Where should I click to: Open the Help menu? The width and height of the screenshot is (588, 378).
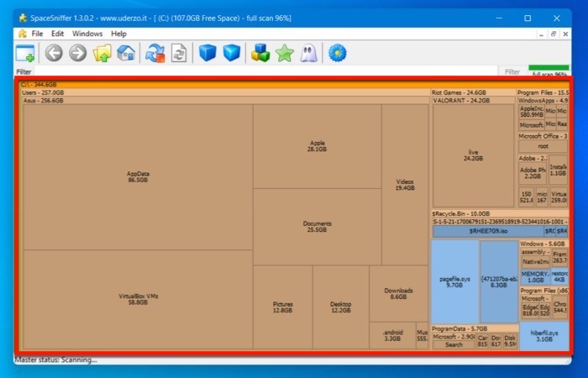pos(118,34)
